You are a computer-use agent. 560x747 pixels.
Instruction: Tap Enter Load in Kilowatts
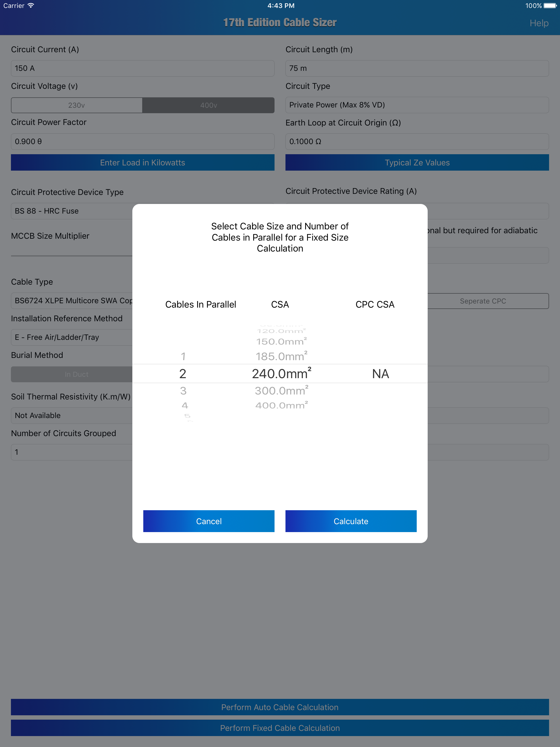(x=142, y=162)
